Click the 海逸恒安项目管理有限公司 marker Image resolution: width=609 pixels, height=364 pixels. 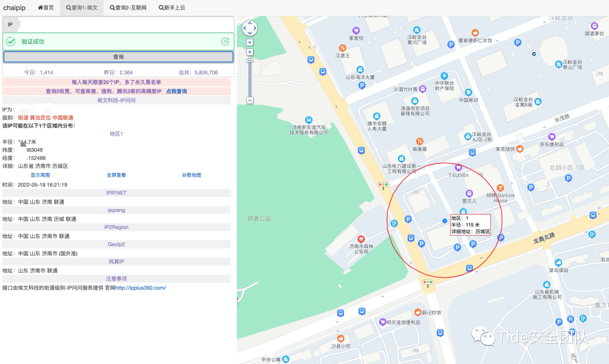point(415,101)
